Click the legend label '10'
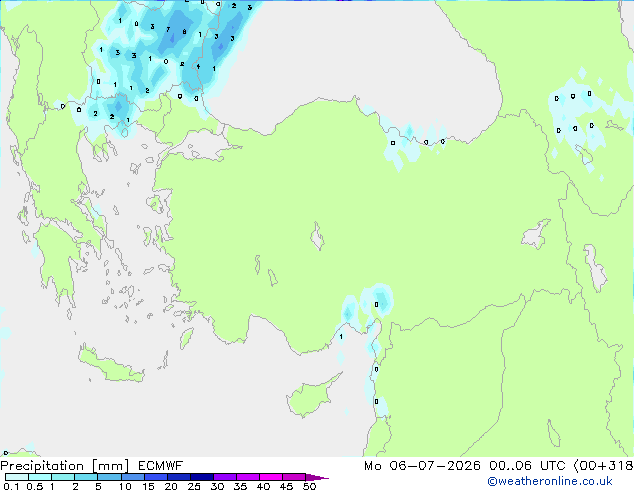The height and width of the screenshot is (490, 634). click(125, 486)
